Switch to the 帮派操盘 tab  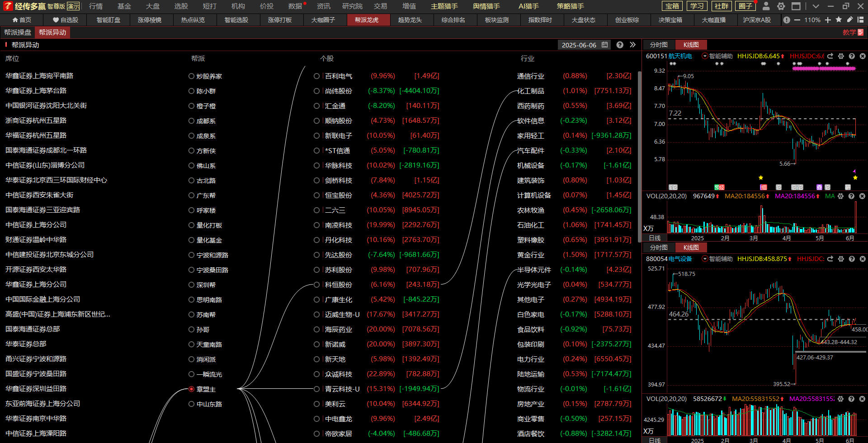(x=18, y=33)
